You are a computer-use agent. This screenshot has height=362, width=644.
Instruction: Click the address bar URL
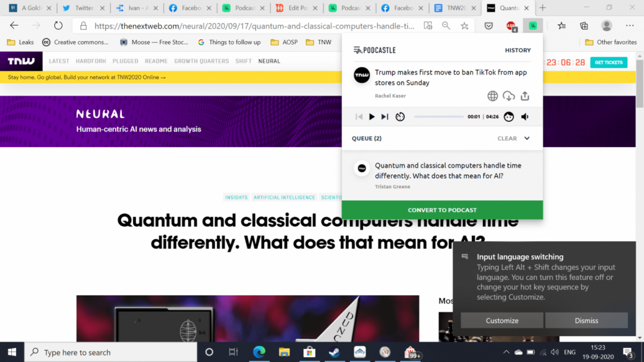(x=254, y=26)
